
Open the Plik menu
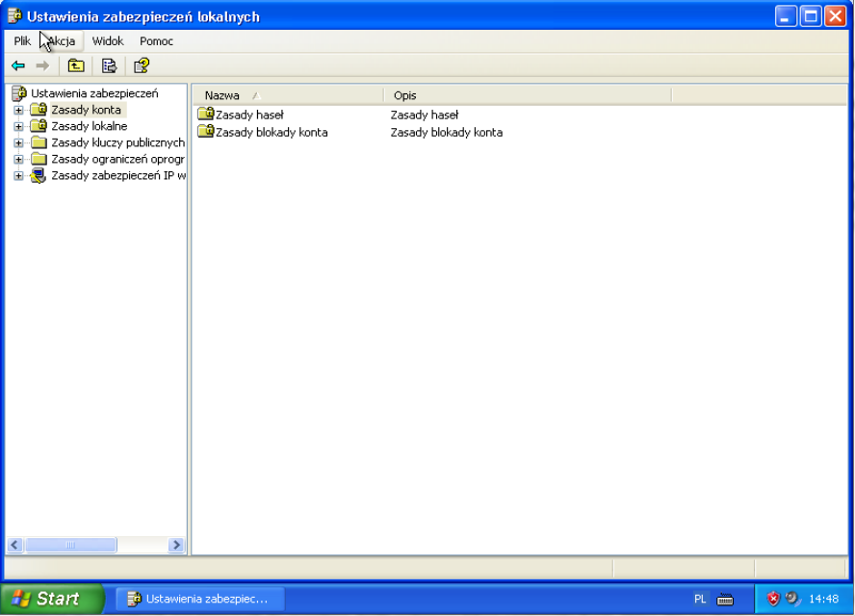(22, 41)
